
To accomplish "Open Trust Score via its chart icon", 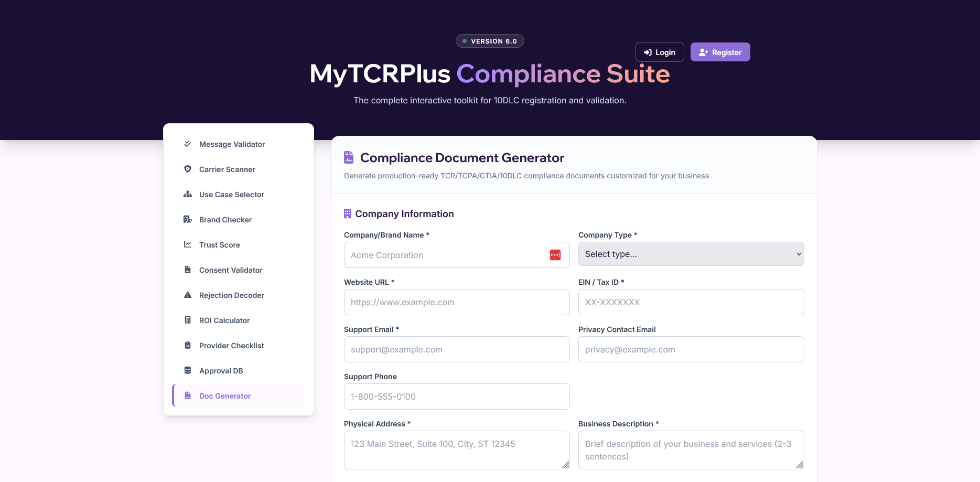I will 187,244.
